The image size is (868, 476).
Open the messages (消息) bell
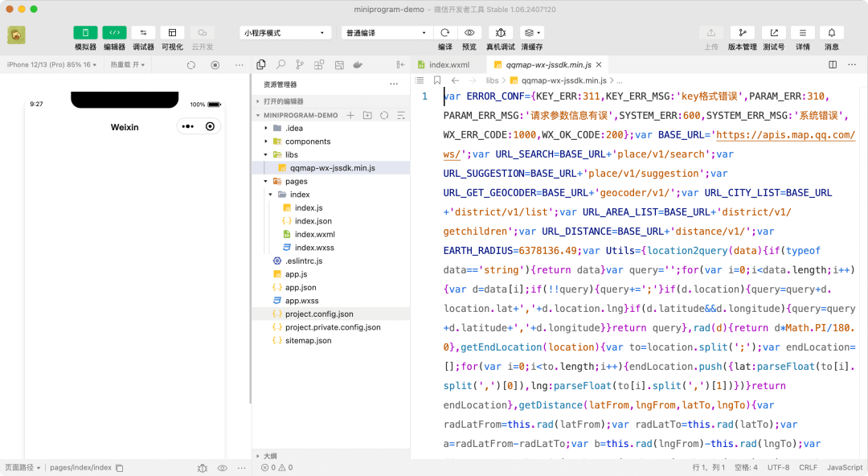click(x=832, y=33)
